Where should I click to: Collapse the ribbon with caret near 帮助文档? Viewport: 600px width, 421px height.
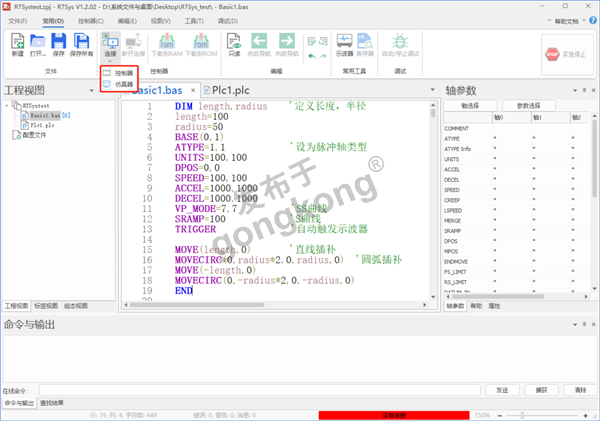pyautogui.click(x=549, y=20)
